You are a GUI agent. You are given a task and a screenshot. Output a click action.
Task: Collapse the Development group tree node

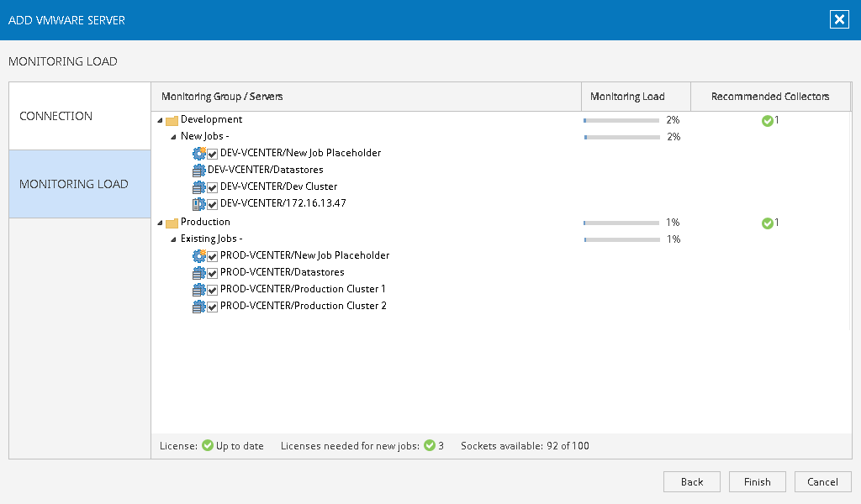160,120
